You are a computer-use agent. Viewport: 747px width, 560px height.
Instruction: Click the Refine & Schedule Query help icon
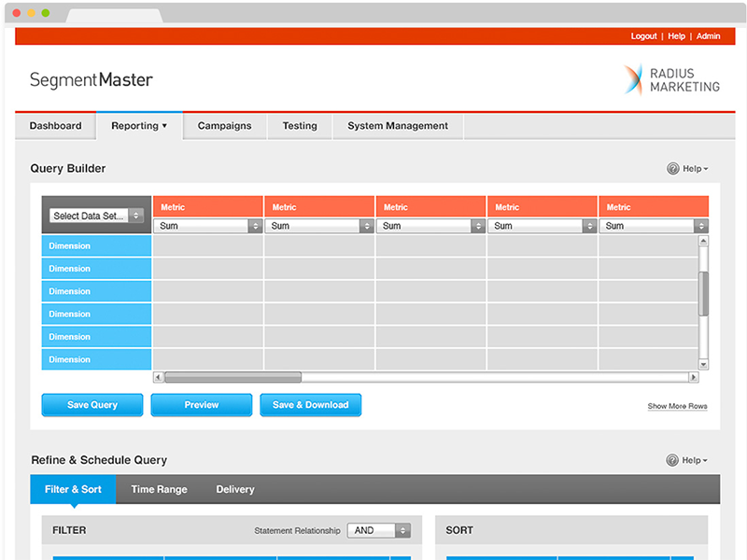coord(672,460)
